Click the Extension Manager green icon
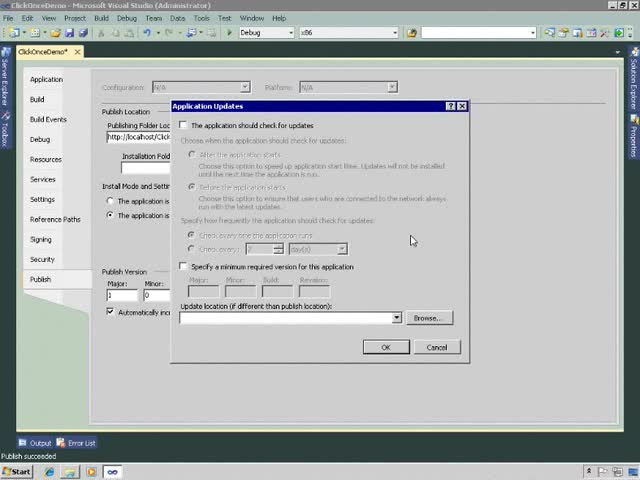Screen dimensions: 640x480 619,33
